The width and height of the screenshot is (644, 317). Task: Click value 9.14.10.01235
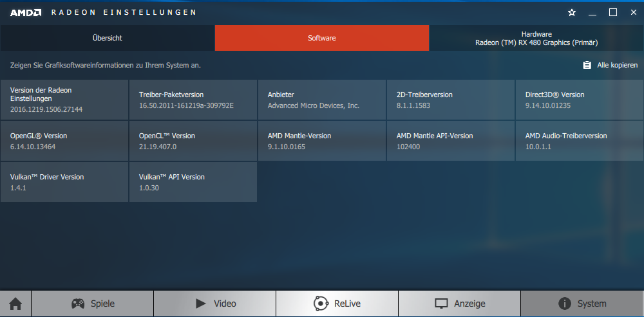548,105
